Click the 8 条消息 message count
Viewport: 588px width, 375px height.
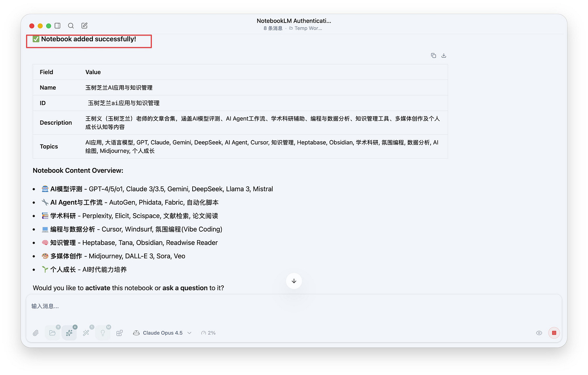coord(273,28)
